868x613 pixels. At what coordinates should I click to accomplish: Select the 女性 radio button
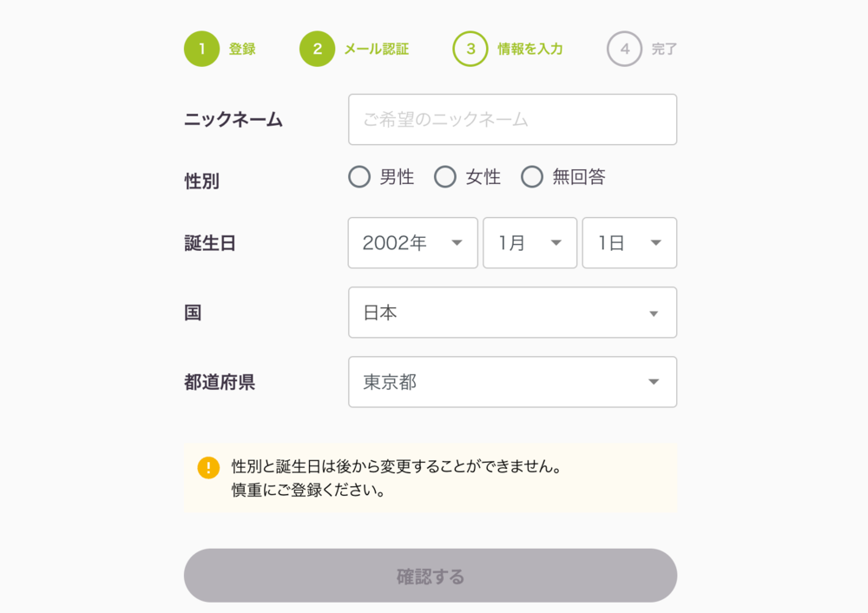click(x=445, y=177)
